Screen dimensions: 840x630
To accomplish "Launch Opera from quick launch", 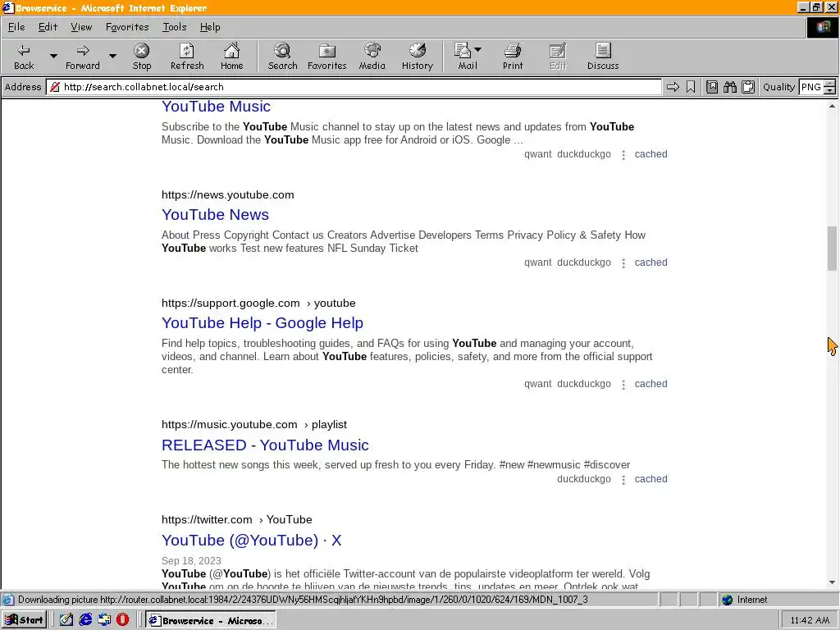I will (x=123, y=620).
